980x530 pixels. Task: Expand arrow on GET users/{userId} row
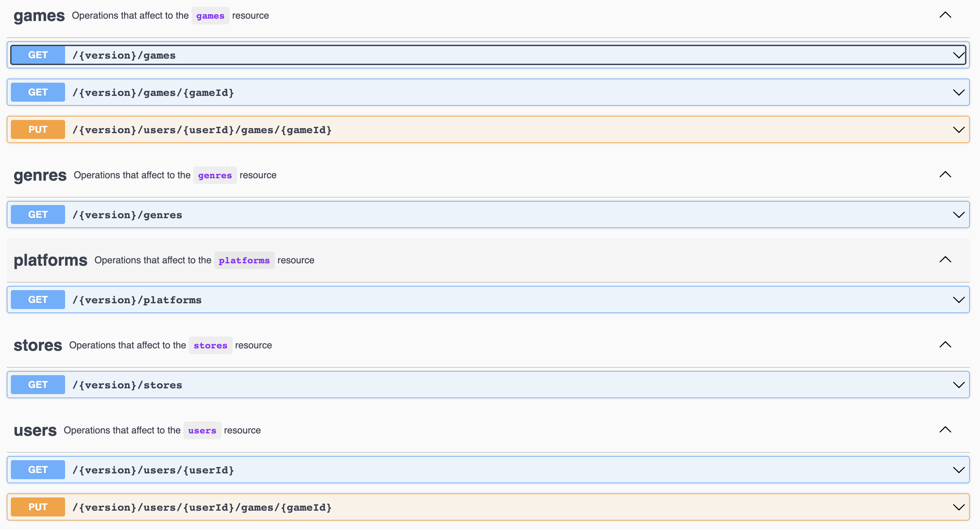[x=958, y=470]
